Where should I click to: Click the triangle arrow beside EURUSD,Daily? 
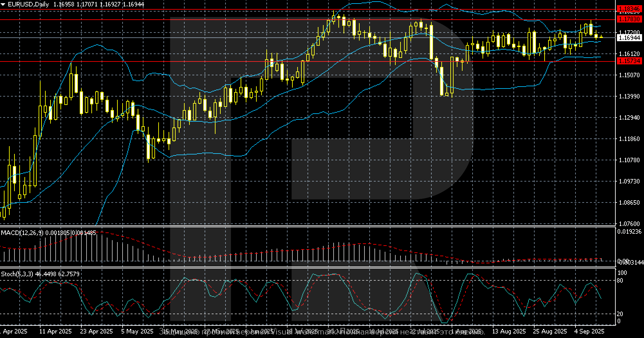pyautogui.click(x=3, y=5)
